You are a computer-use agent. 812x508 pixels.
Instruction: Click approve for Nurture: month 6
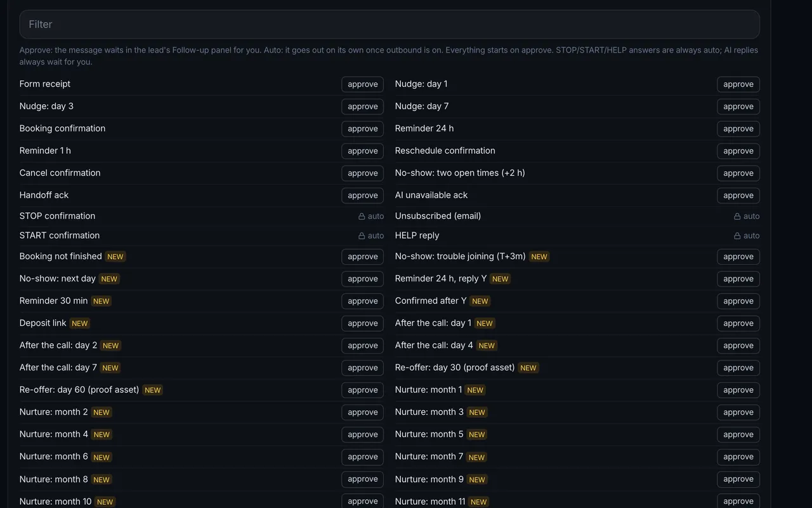(363, 457)
